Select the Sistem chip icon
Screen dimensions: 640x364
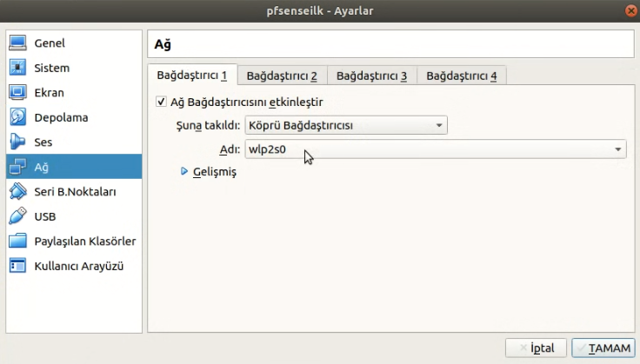click(x=17, y=68)
